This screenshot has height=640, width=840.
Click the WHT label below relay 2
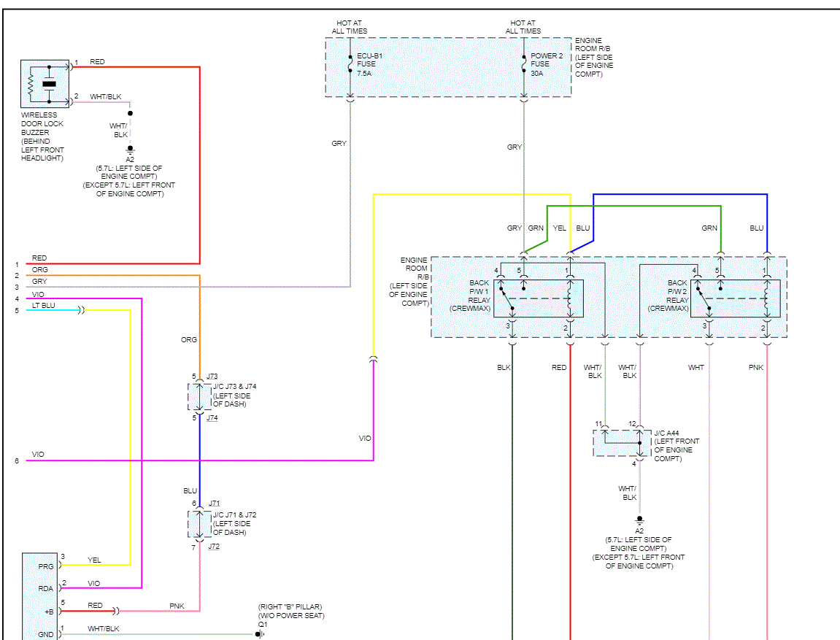[696, 367]
